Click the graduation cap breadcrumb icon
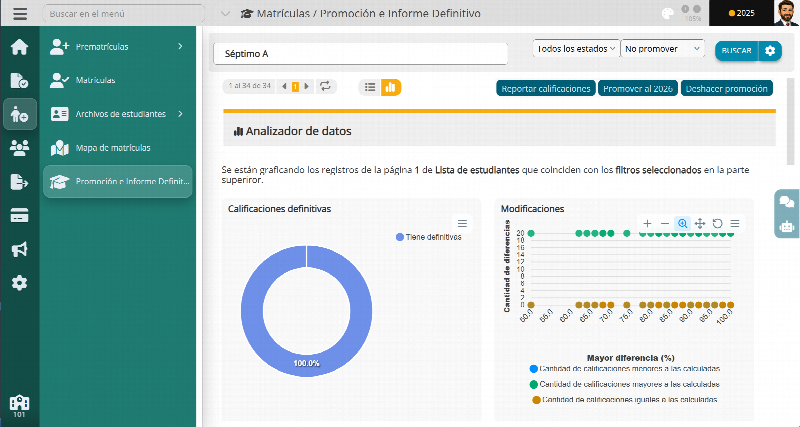 pos(246,14)
